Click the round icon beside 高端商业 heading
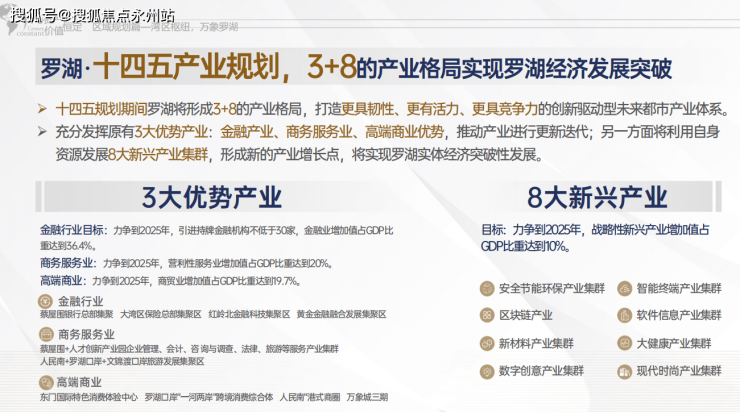Image resolution: width=740 pixels, height=412 pixels. point(46,382)
